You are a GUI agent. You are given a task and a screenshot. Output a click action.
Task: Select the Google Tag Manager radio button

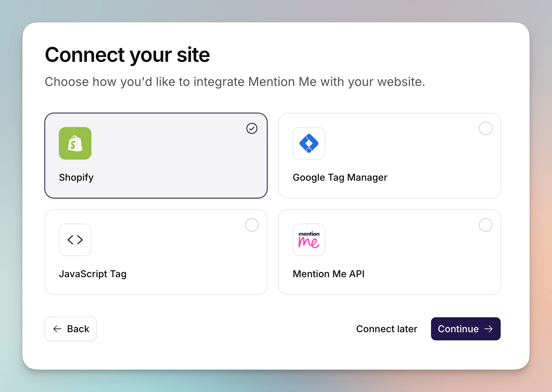pos(486,128)
